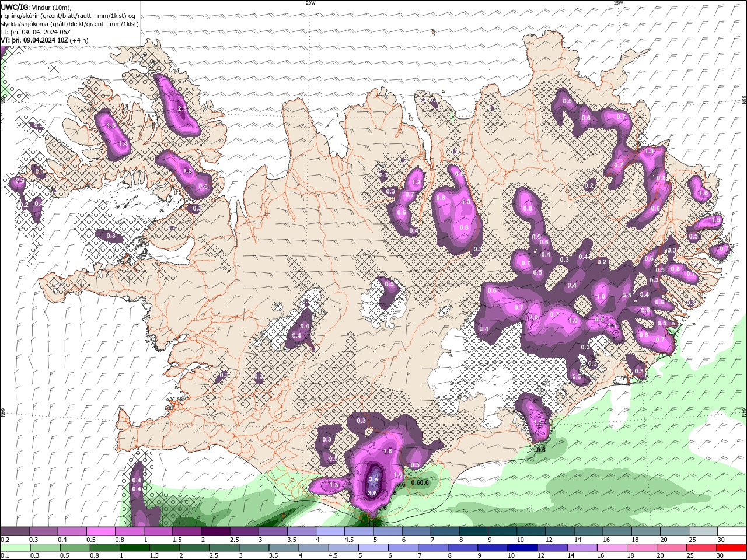The image size is (747, 560).
Task: Pick palest green rain swatch starting at 0.1
Action: pos(15,548)
